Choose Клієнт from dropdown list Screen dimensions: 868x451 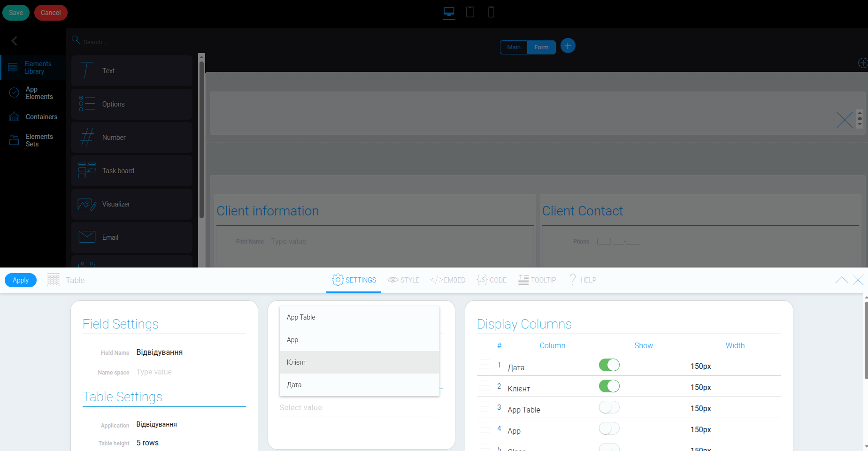click(x=360, y=362)
